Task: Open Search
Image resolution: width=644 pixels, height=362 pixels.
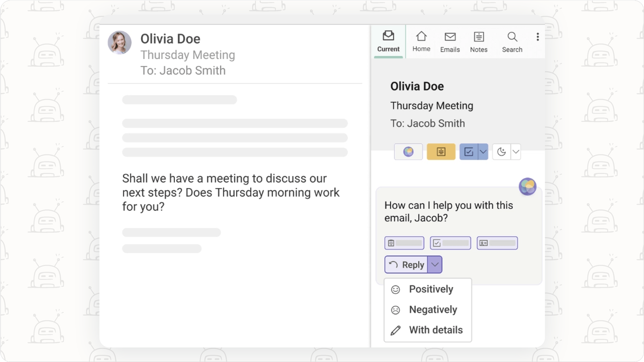Action: (512, 41)
